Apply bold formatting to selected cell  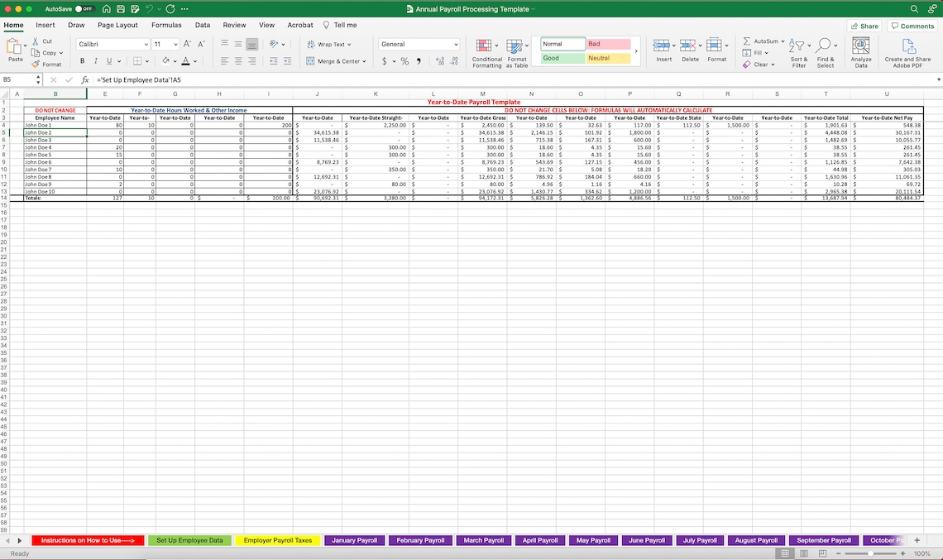(x=81, y=60)
